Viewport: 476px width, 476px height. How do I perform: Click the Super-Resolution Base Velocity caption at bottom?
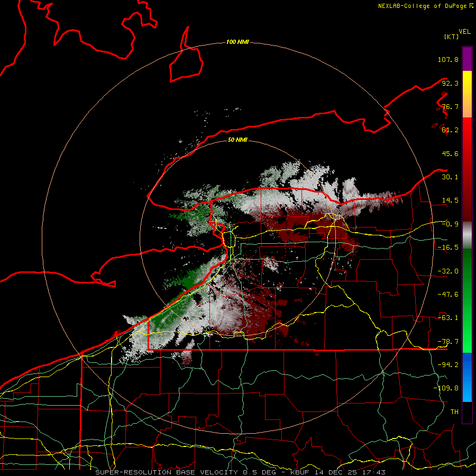(241, 472)
